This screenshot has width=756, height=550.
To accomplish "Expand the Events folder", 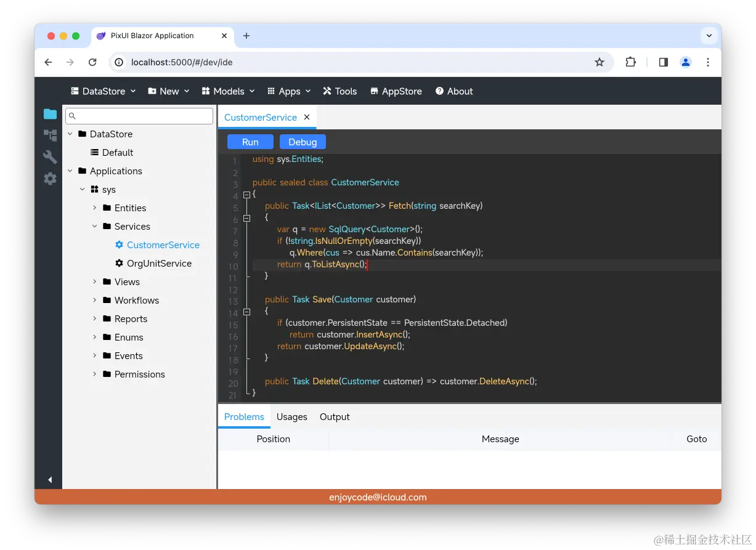I will coord(94,355).
